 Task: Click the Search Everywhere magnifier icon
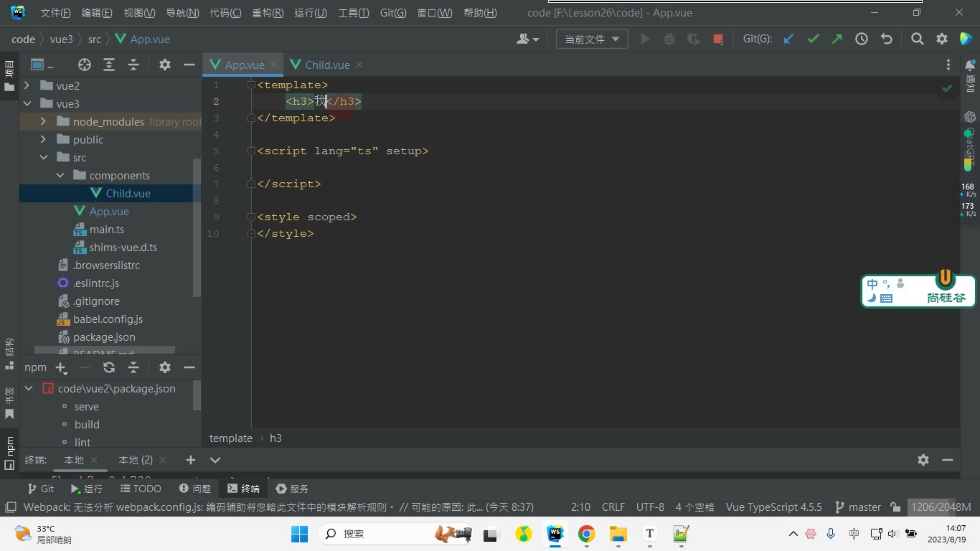[917, 39]
